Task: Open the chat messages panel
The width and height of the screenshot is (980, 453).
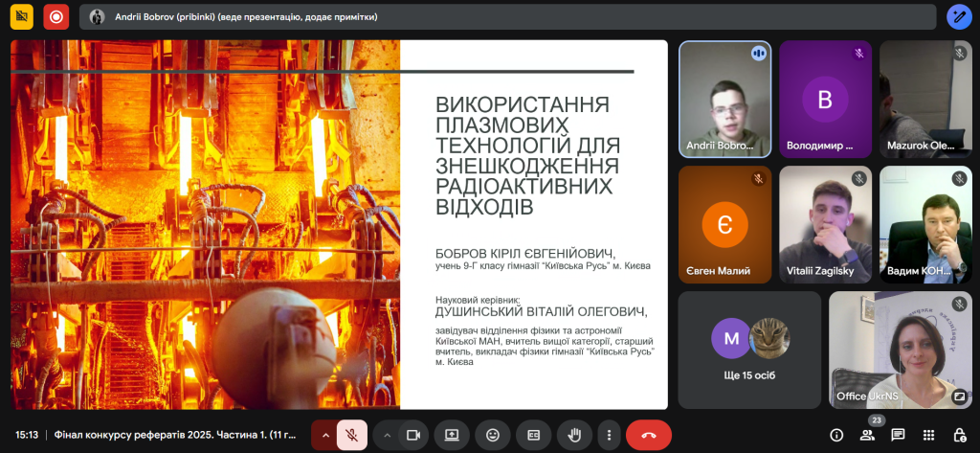Action: pyautogui.click(x=898, y=435)
